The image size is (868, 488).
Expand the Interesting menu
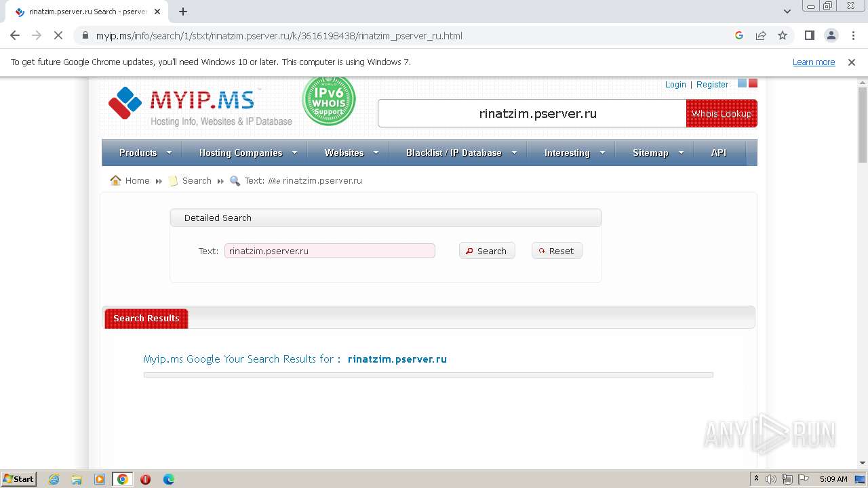574,152
